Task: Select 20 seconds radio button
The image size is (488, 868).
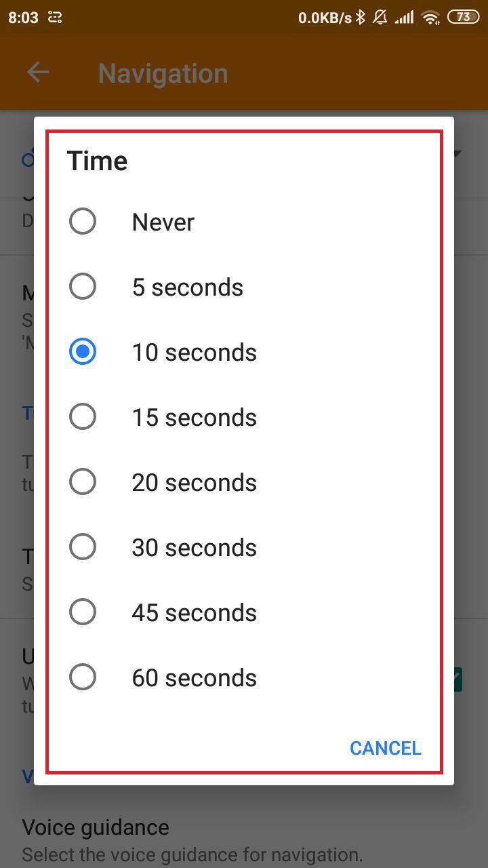Action: point(83,482)
